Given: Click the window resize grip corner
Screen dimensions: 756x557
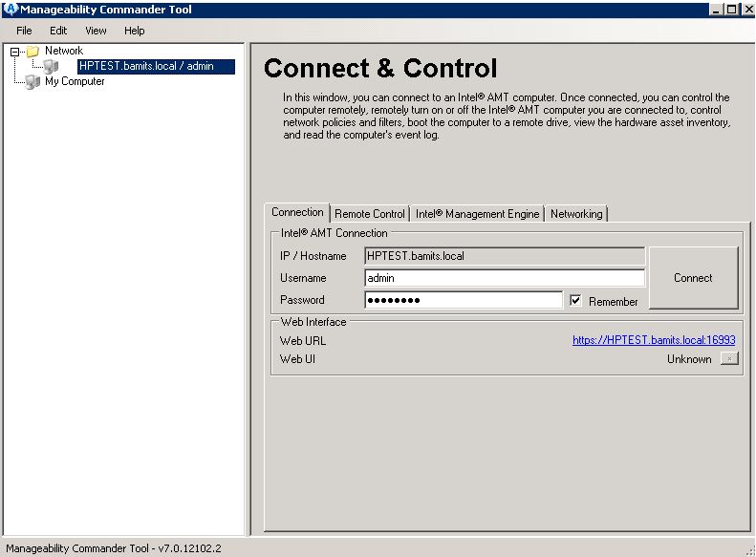Looking at the screenshot, I should 750,551.
